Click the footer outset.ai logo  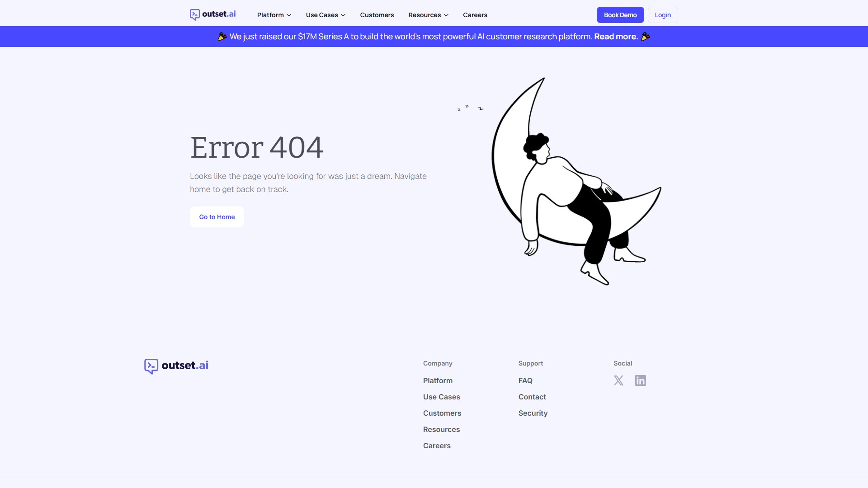click(x=176, y=366)
